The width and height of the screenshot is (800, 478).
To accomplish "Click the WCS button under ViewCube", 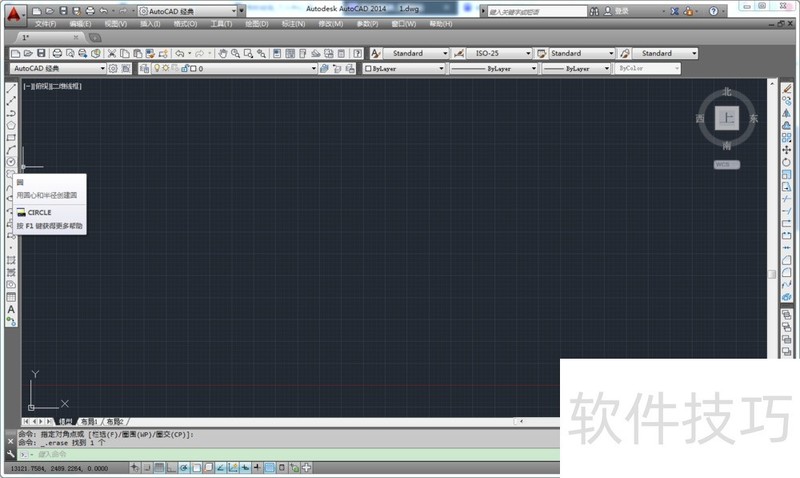I will (726, 164).
